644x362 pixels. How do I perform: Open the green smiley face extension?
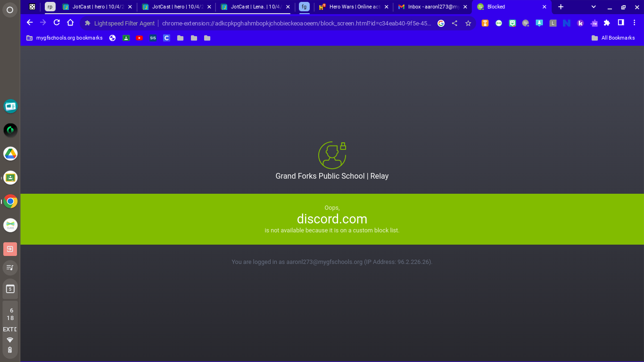512,23
